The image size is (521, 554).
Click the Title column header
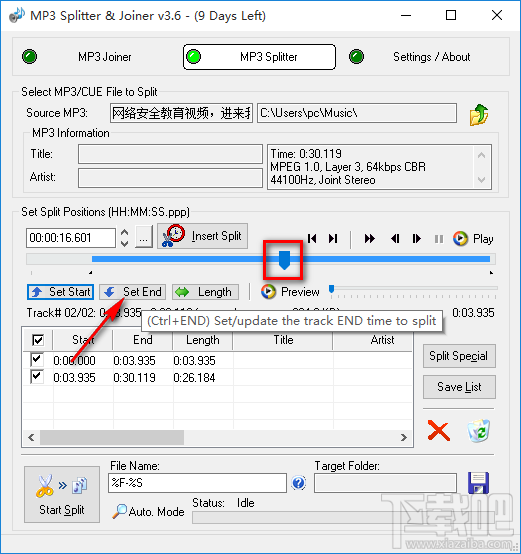pos(283,340)
